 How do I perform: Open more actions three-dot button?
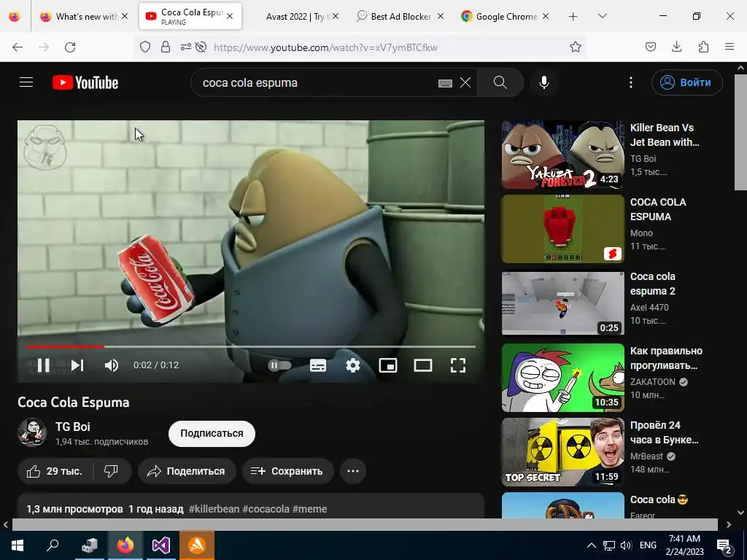tap(353, 471)
